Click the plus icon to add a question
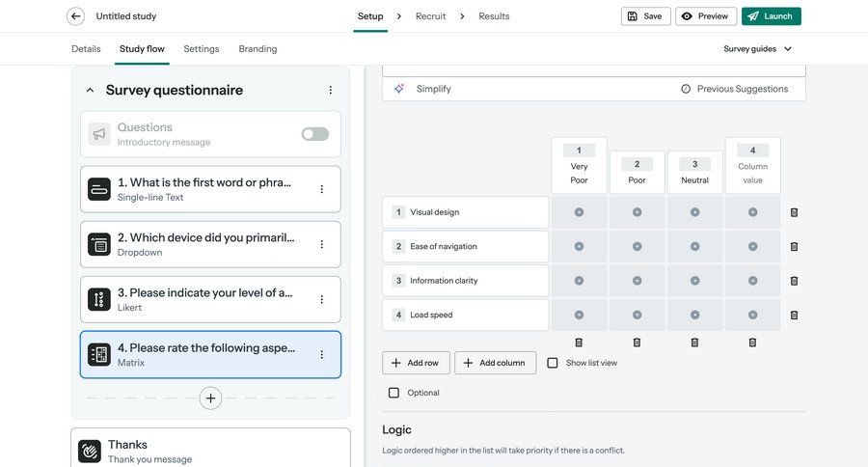The height and width of the screenshot is (467, 868). [x=210, y=398]
